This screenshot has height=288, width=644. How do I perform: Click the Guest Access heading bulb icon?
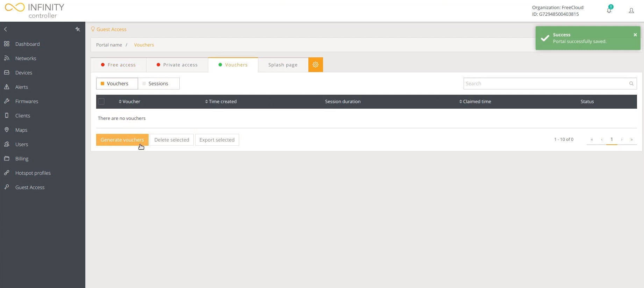pos(93,29)
